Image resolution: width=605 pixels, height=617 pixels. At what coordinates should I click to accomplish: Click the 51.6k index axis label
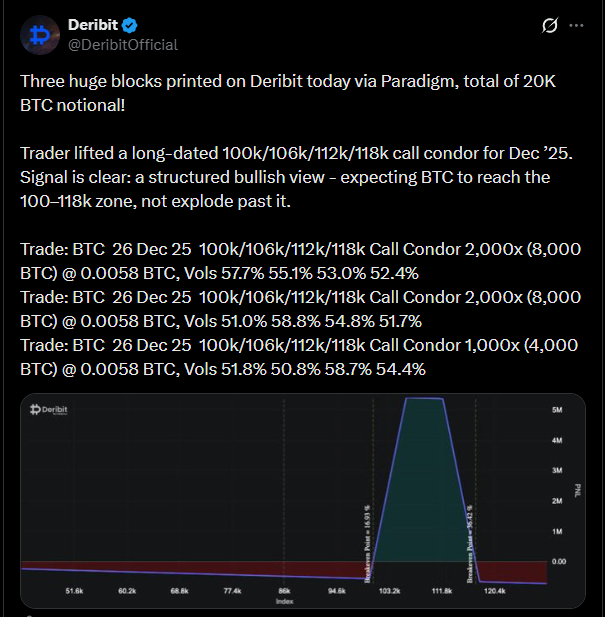(74, 592)
